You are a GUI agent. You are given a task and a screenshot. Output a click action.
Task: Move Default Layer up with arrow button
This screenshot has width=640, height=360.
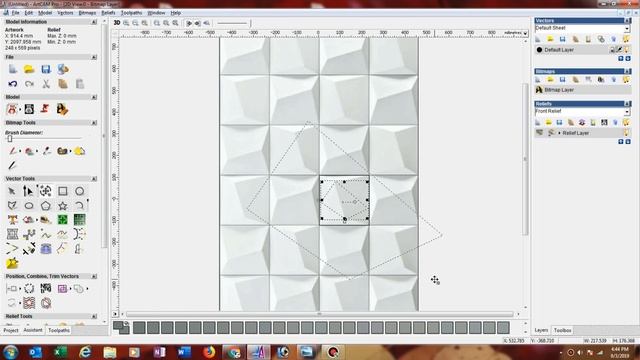click(x=620, y=59)
